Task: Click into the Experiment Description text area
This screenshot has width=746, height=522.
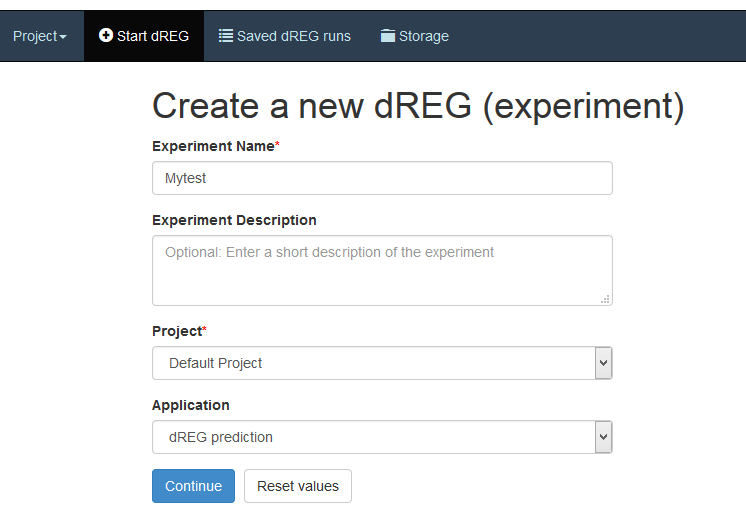Action: [382, 270]
